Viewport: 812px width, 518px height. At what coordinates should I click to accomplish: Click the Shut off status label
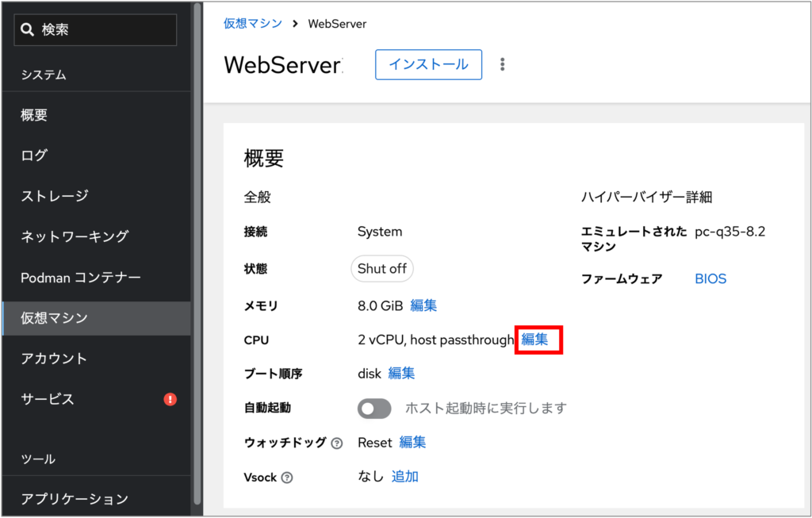click(382, 268)
